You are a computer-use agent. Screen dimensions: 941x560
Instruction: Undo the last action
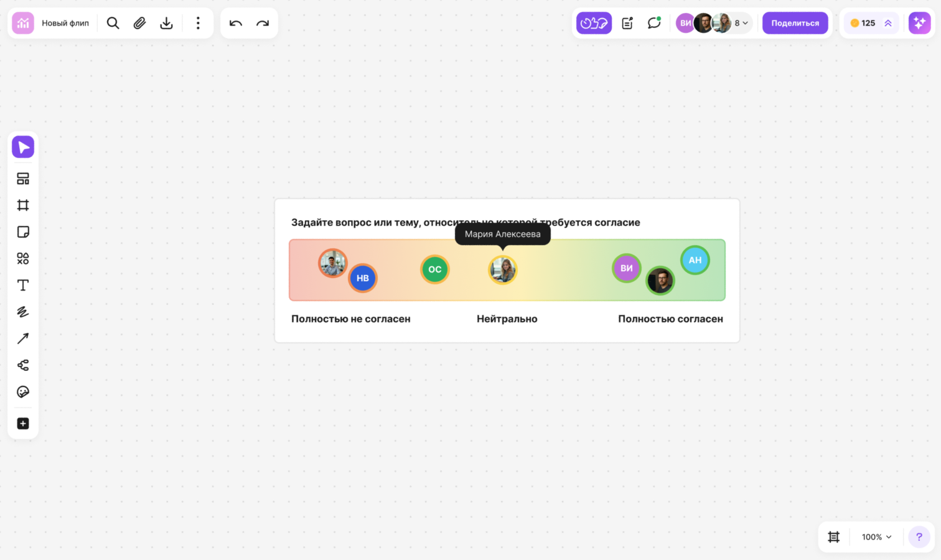[236, 23]
